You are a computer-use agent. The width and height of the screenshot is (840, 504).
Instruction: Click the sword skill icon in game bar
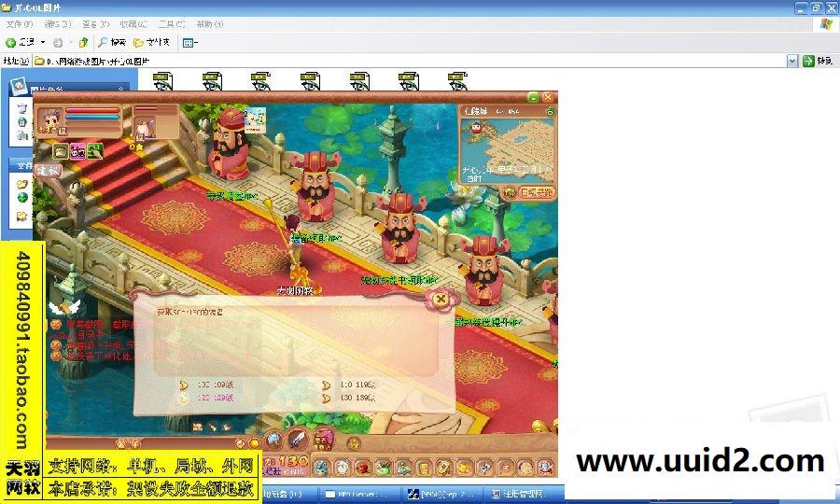(x=298, y=440)
